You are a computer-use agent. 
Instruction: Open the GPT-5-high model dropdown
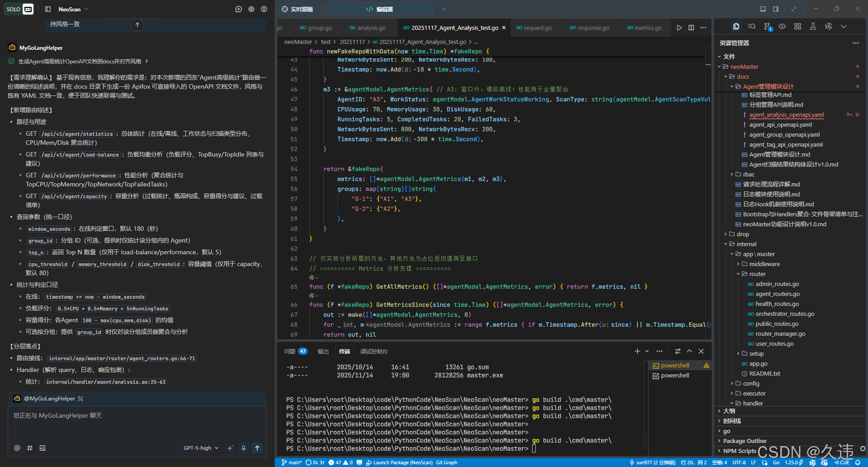(x=201, y=448)
